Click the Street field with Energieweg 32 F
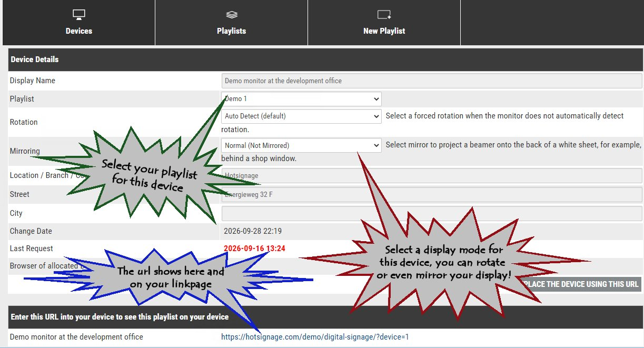This screenshot has height=348, width=644. point(432,194)
